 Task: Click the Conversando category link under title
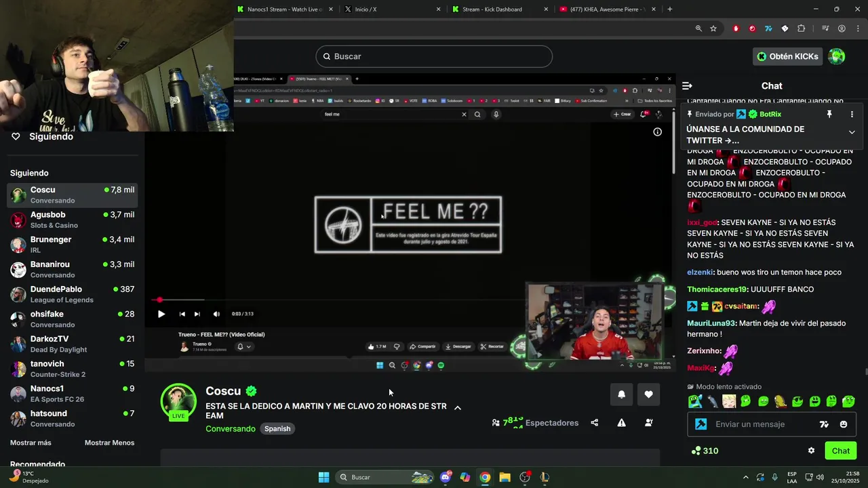231,428
